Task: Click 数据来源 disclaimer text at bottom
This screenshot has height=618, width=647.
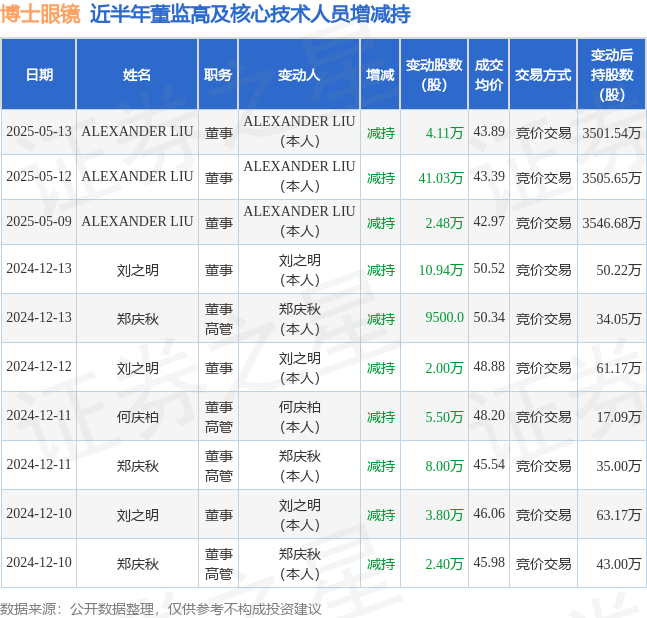Action: [161, 609]
